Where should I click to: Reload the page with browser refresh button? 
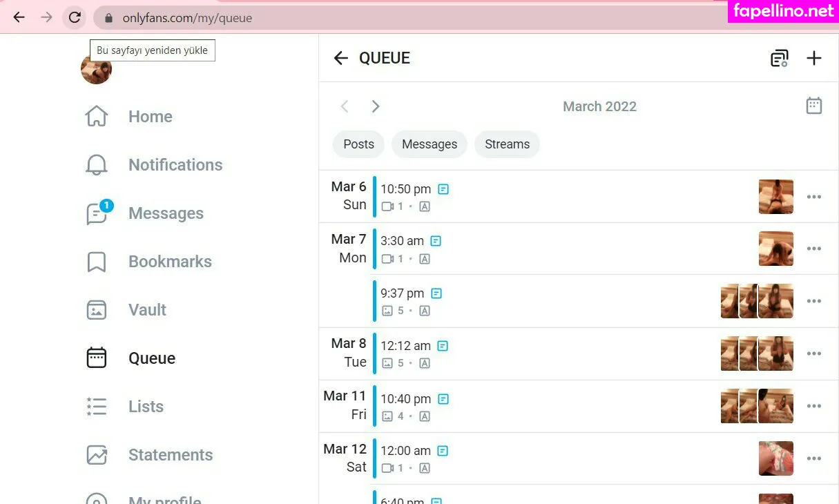coord(75,18)
